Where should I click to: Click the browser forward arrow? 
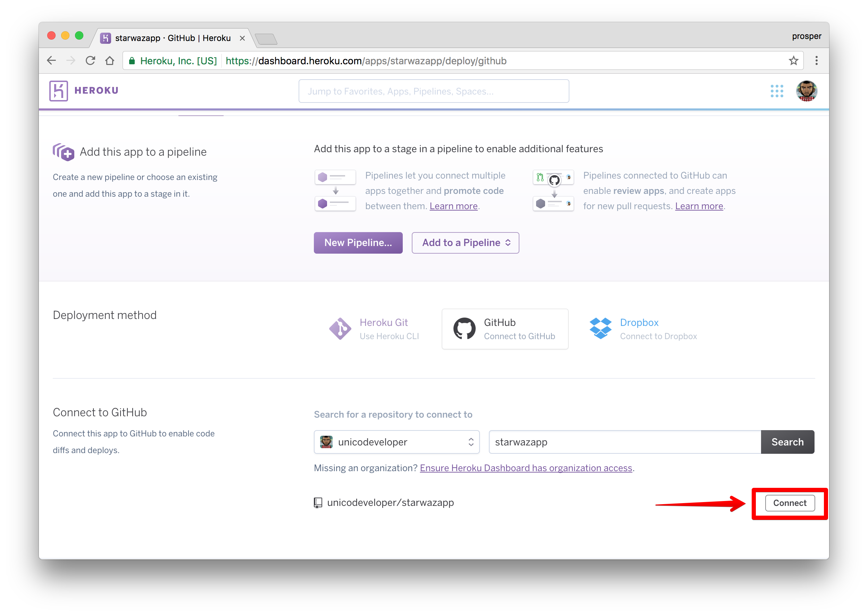pyautogui.click(x=71, y=60)
